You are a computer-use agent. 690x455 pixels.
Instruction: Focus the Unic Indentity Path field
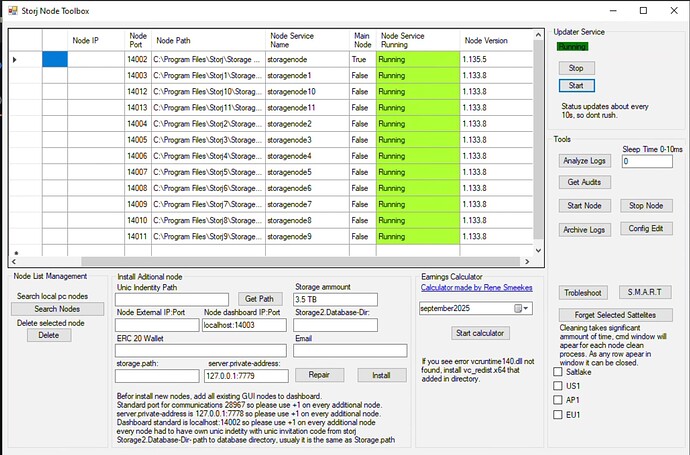[172, 300]
